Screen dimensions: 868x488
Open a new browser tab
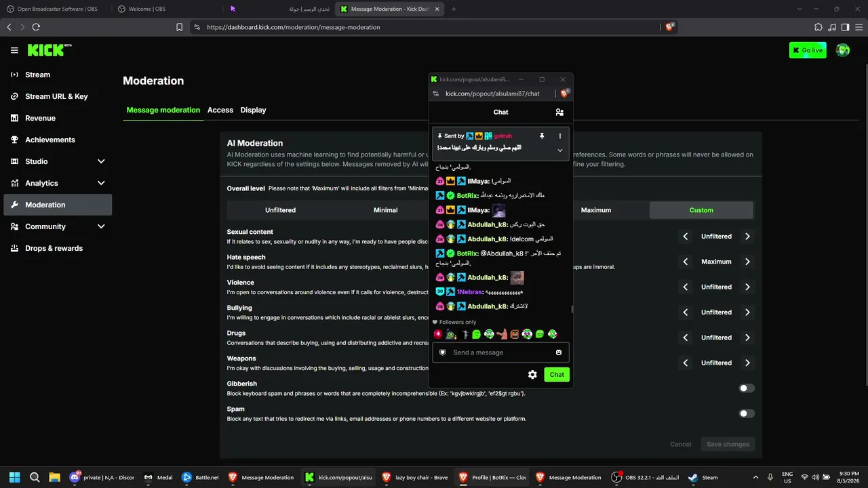454,9
